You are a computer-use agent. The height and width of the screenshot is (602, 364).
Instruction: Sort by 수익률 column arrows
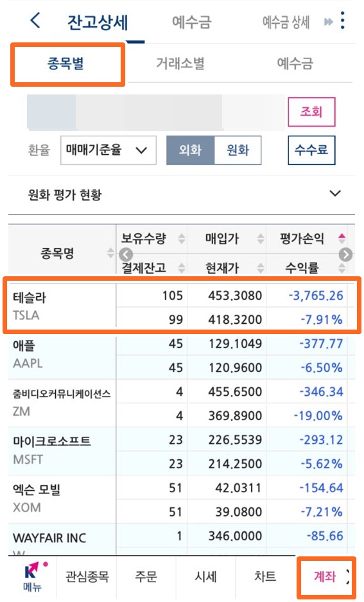342,268
